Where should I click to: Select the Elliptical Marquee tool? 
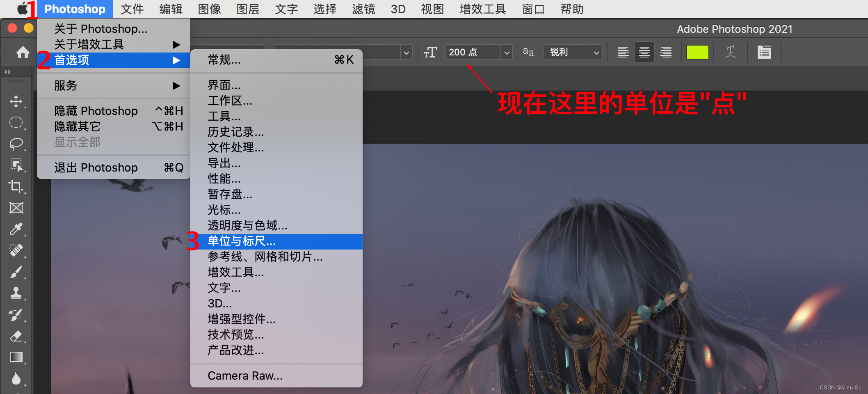(16, 123)
